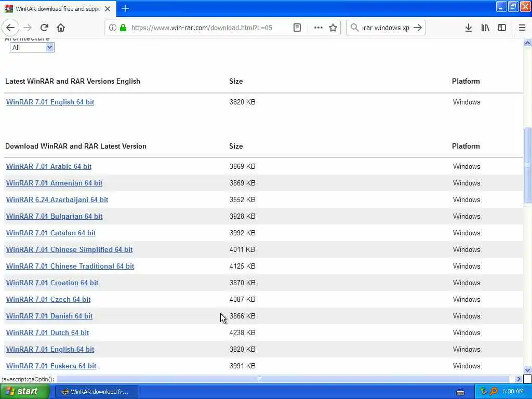The height and width of the screenshot is (399, 532).
Task: Show sidebars button in toolbar
Action: coord(502,28)
